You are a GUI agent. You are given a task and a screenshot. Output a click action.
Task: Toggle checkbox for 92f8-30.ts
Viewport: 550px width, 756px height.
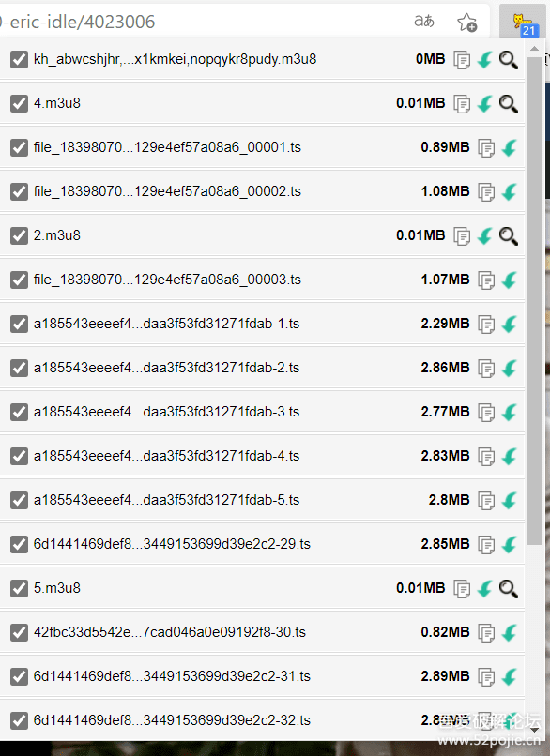pos(20,633)
